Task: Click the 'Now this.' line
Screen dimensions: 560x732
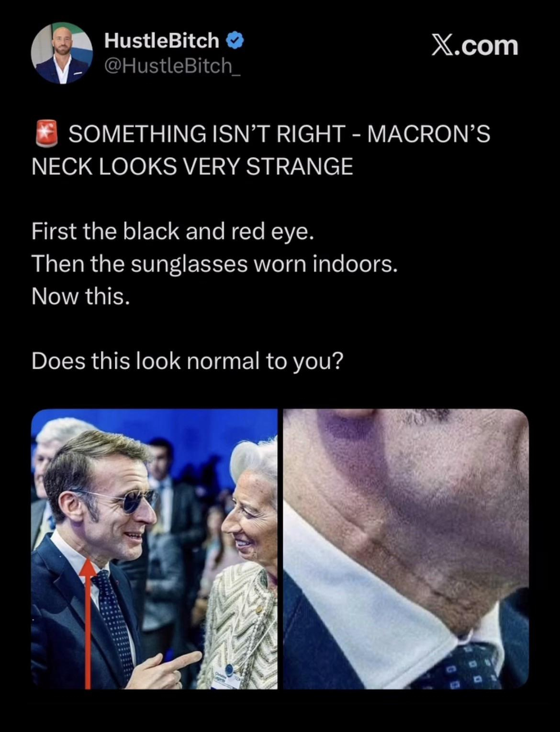Action: [x=80, y=296]
